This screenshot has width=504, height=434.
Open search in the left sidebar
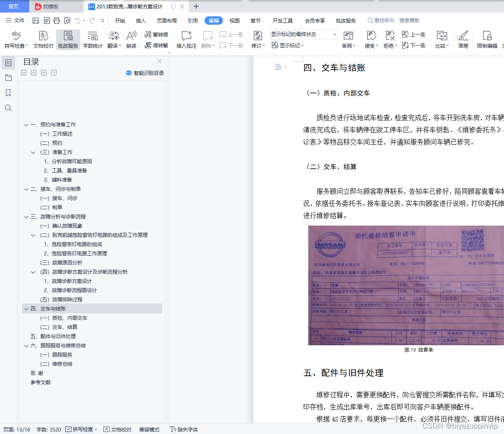pos(8,108)
